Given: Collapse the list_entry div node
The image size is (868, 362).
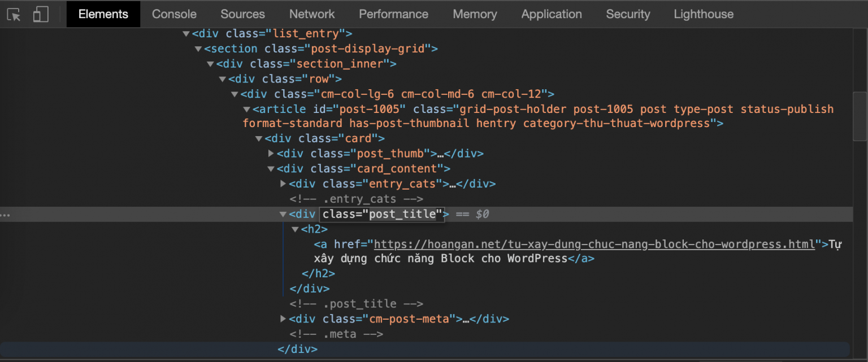Looking at the screenshot, I should point(186,34).
